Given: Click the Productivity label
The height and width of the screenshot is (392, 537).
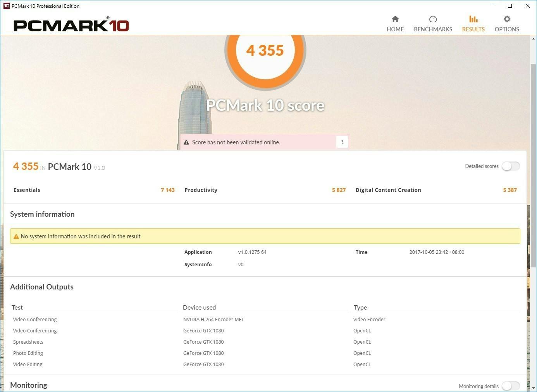Looking at the screenshot, I should tap(201, 190).
